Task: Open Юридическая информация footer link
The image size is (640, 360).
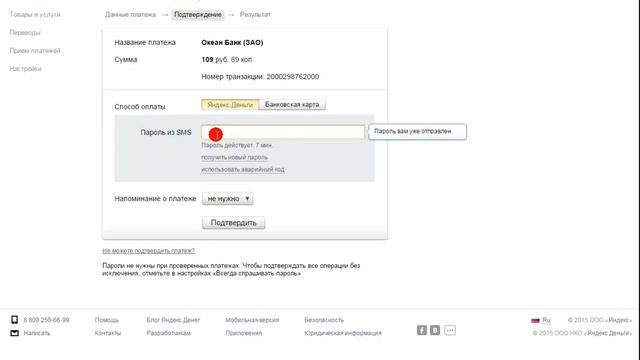Action: [343, 333]
